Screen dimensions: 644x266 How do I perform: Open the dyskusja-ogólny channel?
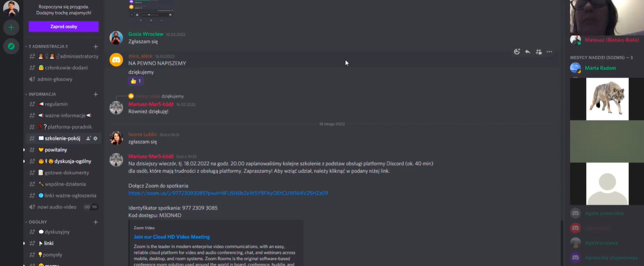63,161
